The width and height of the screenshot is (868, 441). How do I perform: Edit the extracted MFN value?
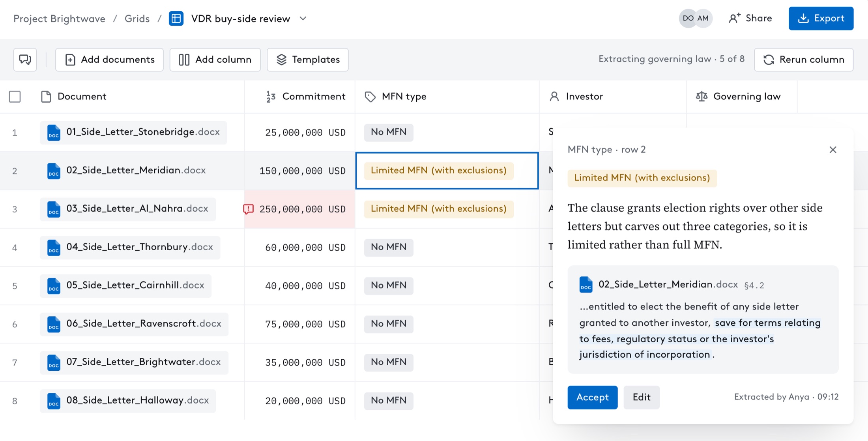click(x=642, y=397)
